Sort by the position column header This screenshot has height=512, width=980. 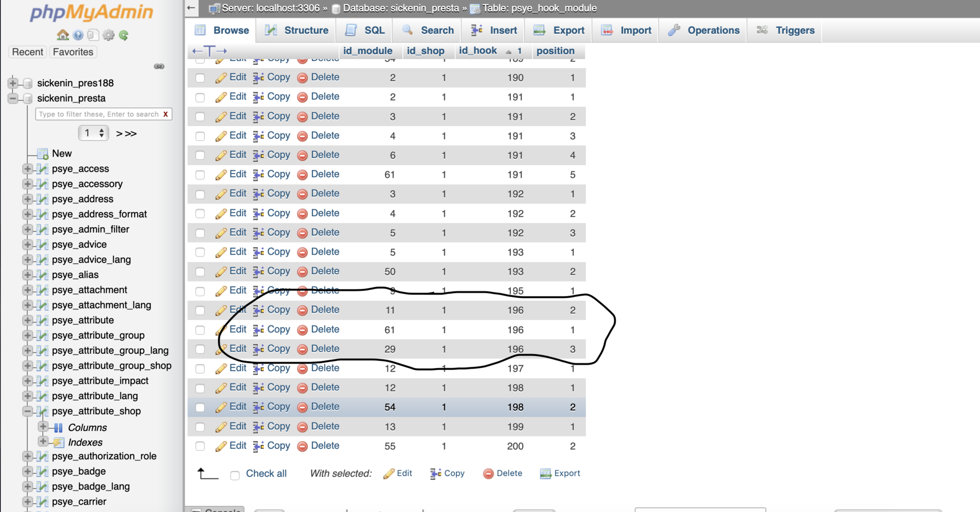point(555,51)
